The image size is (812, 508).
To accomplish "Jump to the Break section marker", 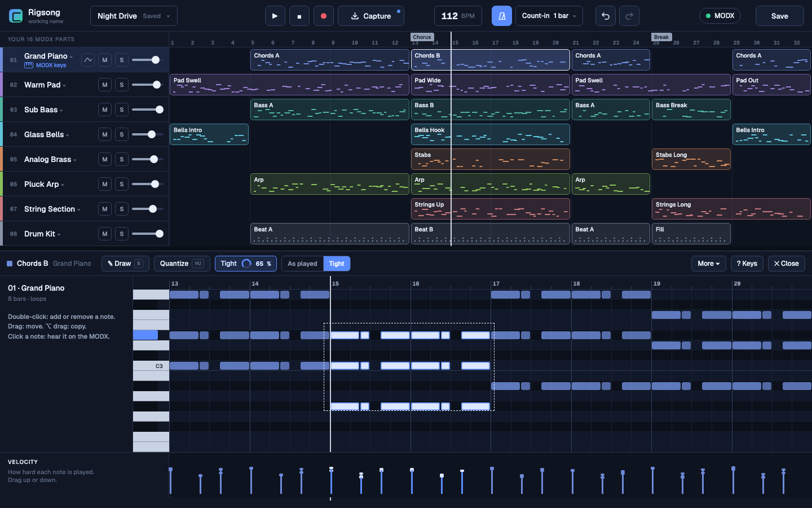I will coord(661,37).
